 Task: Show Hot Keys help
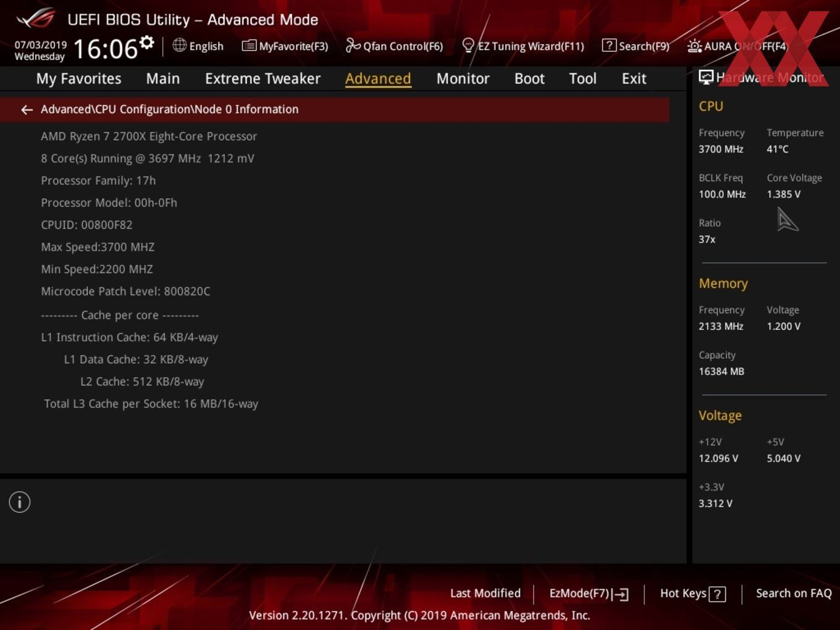[x=692, y=594]
